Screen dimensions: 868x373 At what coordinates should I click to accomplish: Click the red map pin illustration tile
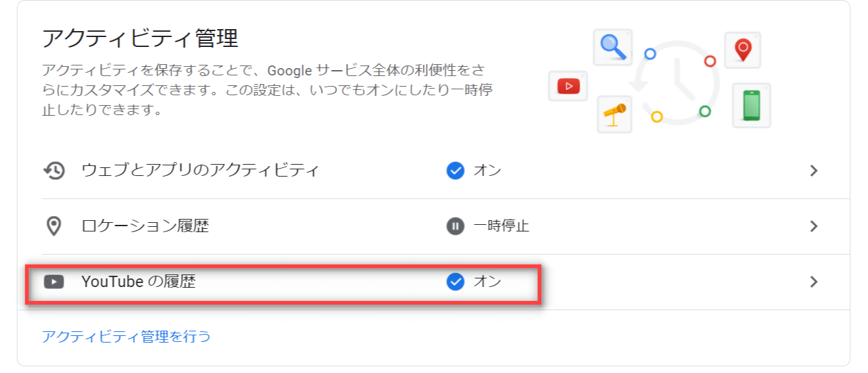tap(742, 50)
